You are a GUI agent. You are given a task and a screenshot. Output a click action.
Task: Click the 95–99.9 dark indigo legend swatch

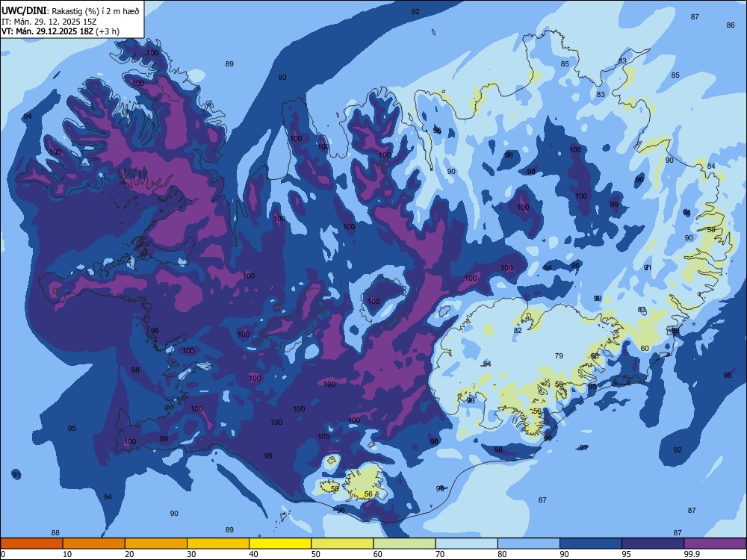click(x=653, y=544)
